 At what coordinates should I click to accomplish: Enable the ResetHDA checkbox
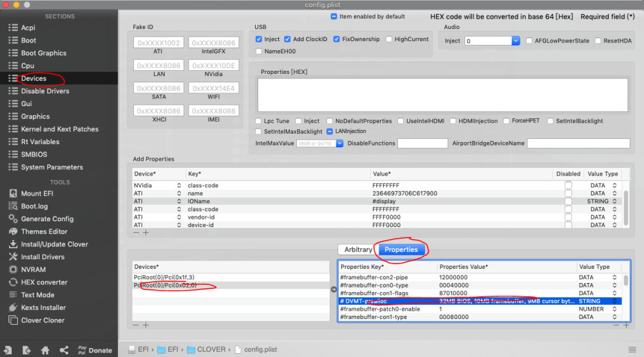click(x=598, y=41)
